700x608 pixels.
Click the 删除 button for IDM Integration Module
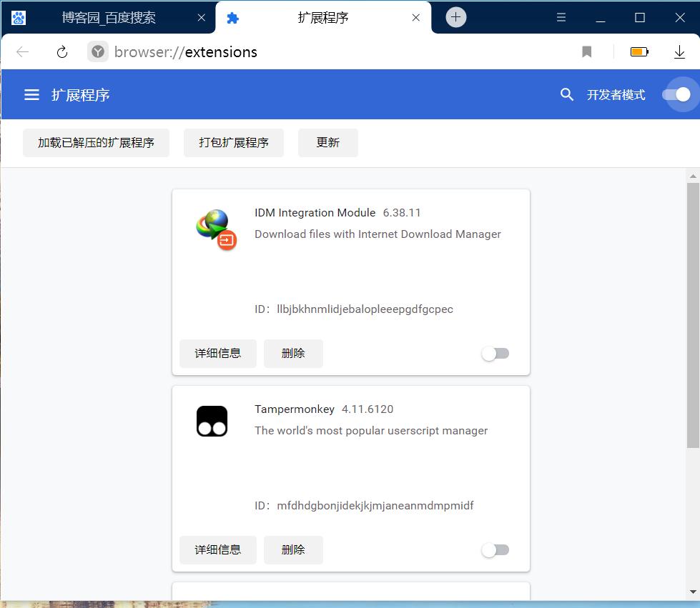tap(293, 353)
